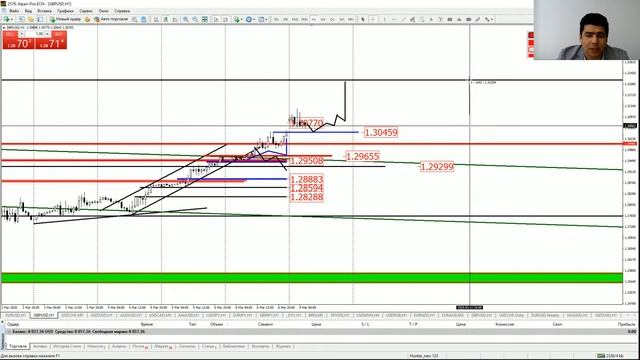Zoom out of the chart
The image size is (640, 360).
pyautogui.click(x=195, y=19)
